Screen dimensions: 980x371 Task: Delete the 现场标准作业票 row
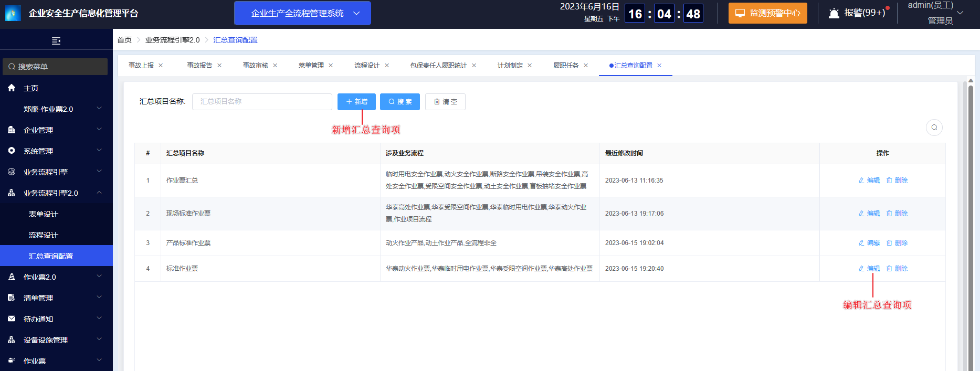pyautogui.click(x=897, y=214)
